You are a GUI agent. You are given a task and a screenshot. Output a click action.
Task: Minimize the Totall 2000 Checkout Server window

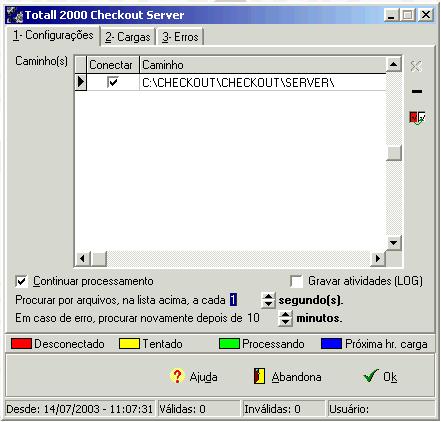(x=391, y=15)
